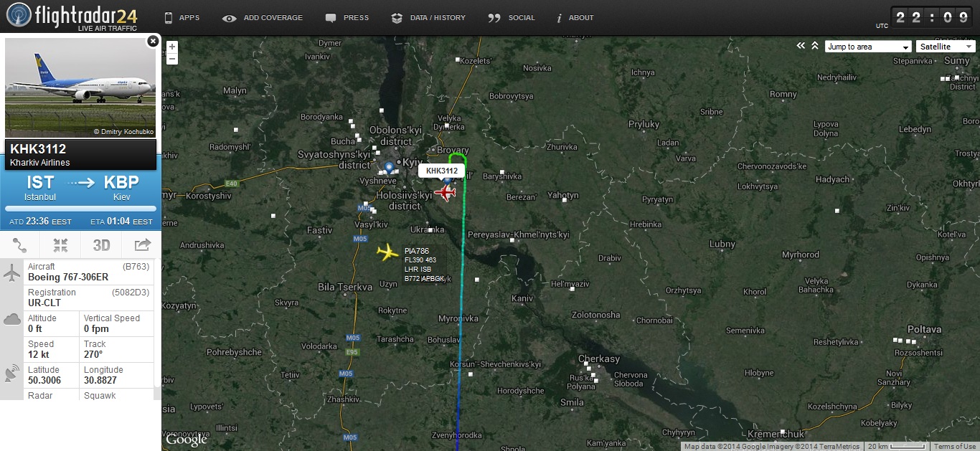Viewport: 980px width, 451px height.
Task: Open the Terms of Use link
Action: click(955, 447)
